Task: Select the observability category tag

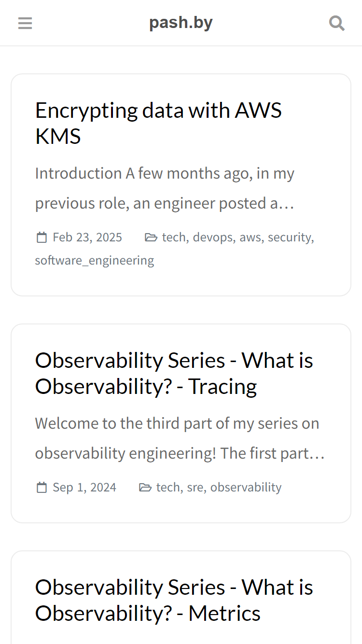Action: coord(246,487)
